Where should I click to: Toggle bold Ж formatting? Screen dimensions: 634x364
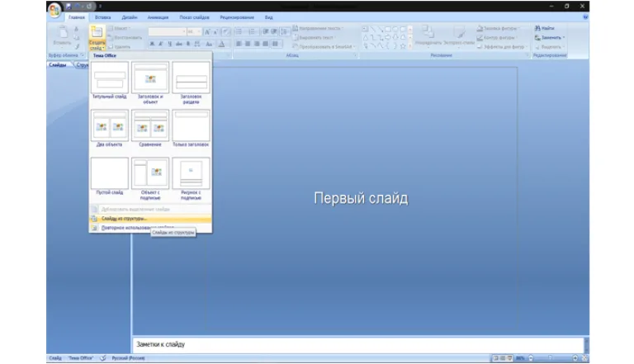pyautogui.click(x=152, y=44)
